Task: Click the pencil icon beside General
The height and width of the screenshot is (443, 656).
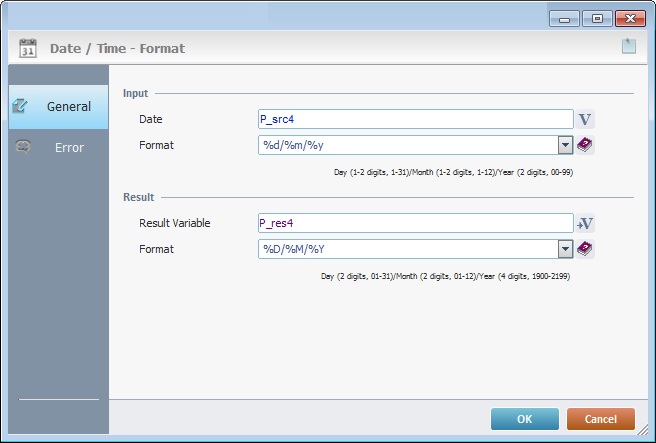Action: [20, 106]
